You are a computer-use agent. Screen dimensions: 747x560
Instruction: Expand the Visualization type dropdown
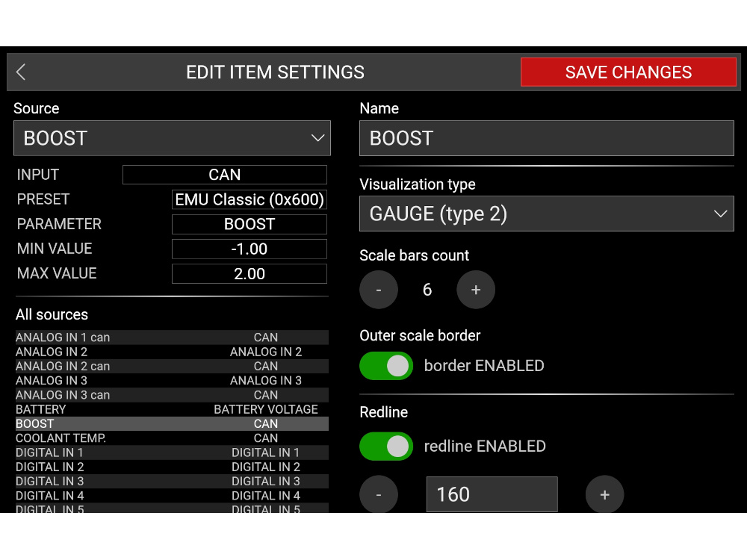547,214
